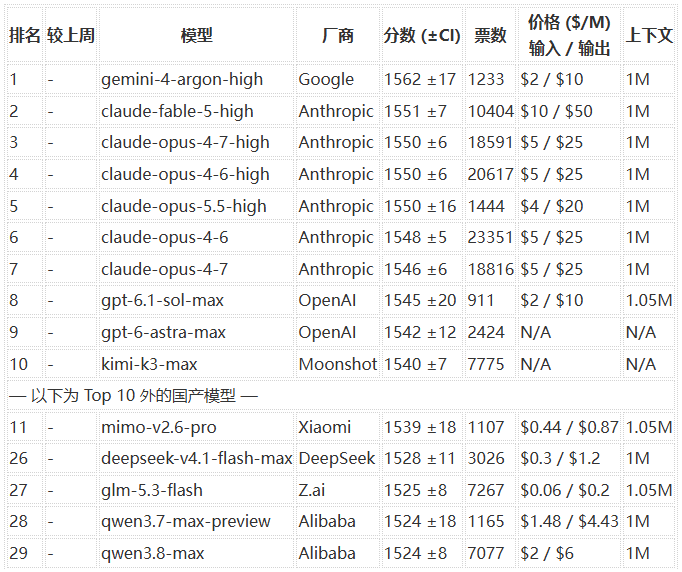The width and height of the screenshot is (682, 572).
Task: Click the 票数 column header
Action: 490,35
